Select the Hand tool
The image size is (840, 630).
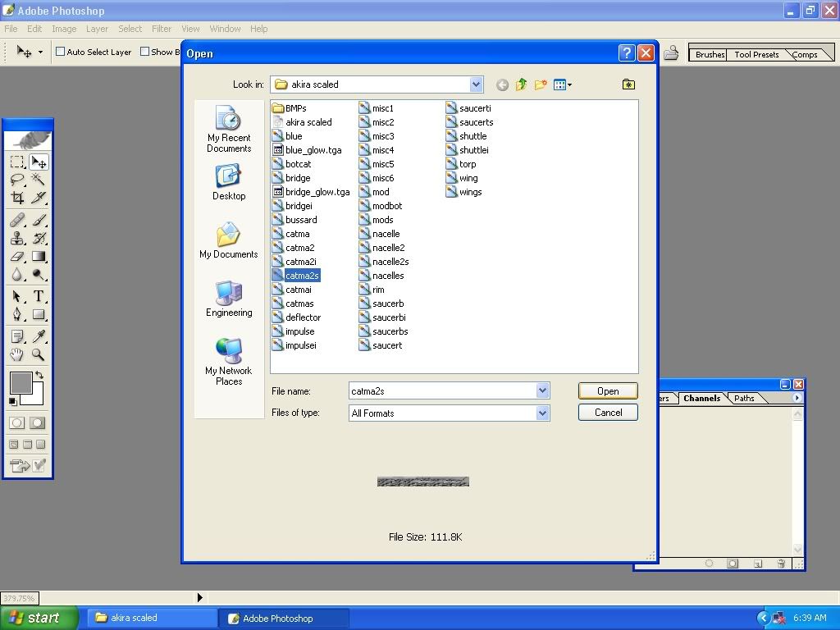[17, 354]
